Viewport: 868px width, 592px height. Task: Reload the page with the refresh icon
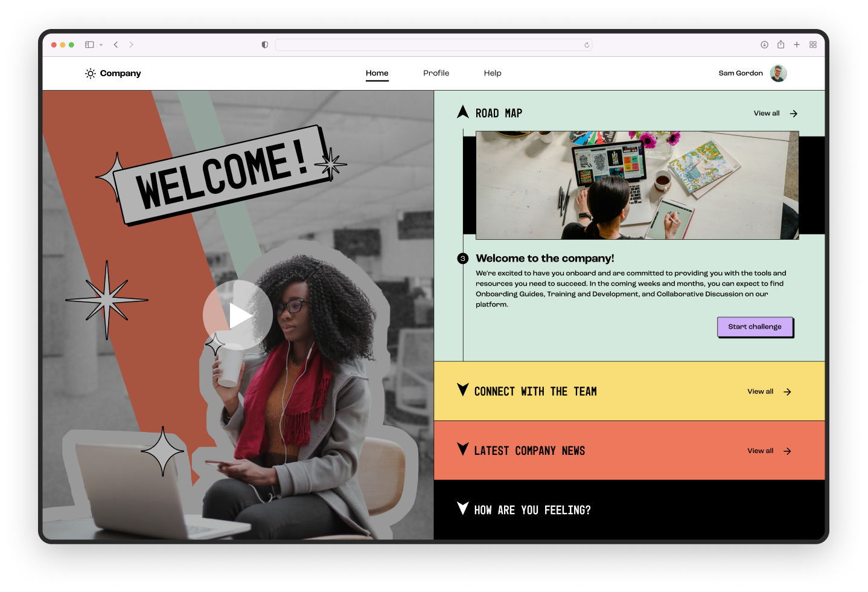587,45
